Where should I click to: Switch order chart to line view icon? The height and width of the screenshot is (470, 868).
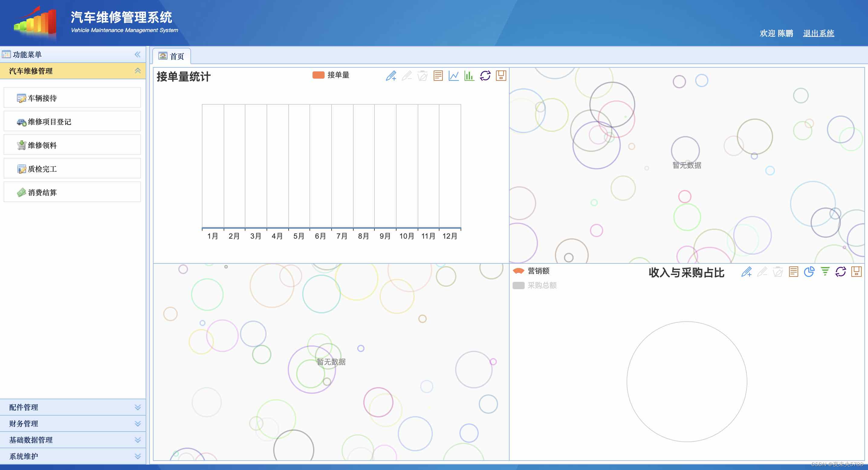[x=454, y=76]
